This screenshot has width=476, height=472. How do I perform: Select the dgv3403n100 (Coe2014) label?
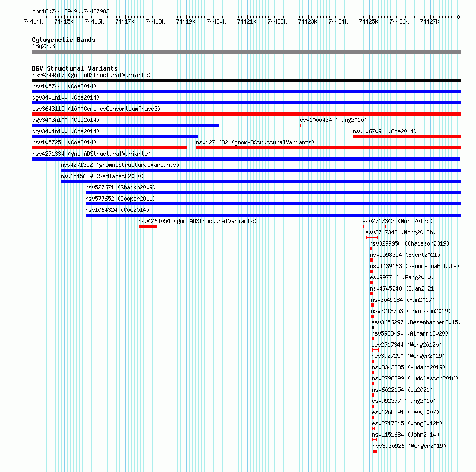[x=66, y=120]
